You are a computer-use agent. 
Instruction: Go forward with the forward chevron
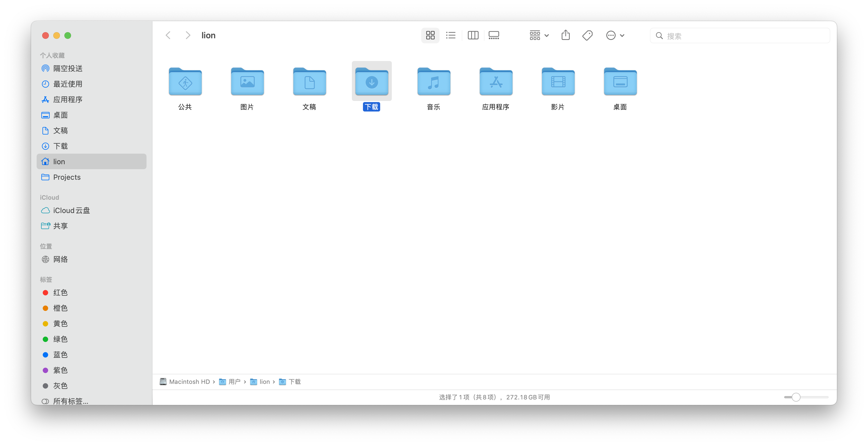click(x=188, y=36)
